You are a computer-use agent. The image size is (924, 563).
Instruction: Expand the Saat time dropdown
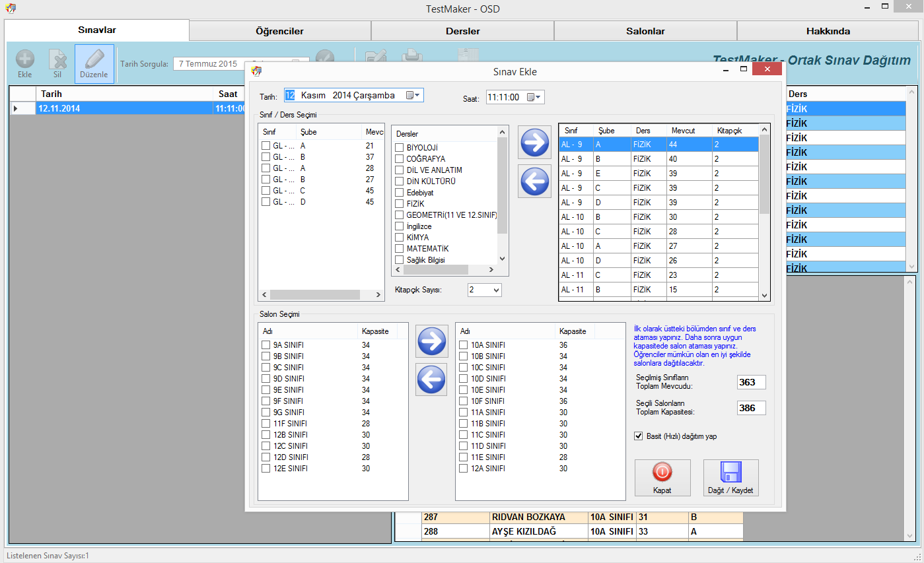535,98
